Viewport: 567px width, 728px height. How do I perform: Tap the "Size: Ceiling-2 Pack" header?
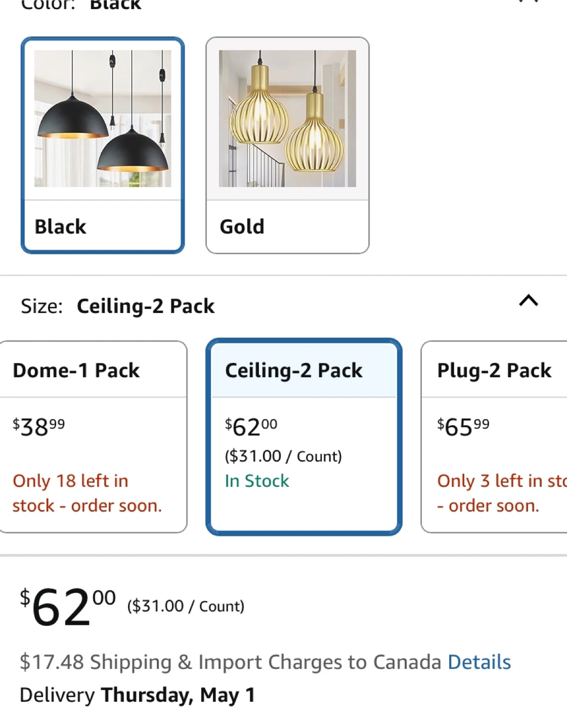[118, 306]
